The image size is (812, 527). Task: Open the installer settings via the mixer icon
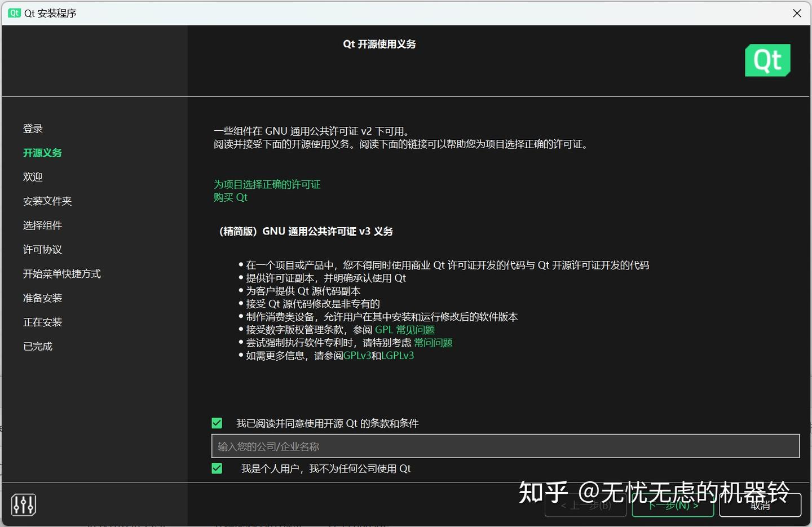(23, 504)
